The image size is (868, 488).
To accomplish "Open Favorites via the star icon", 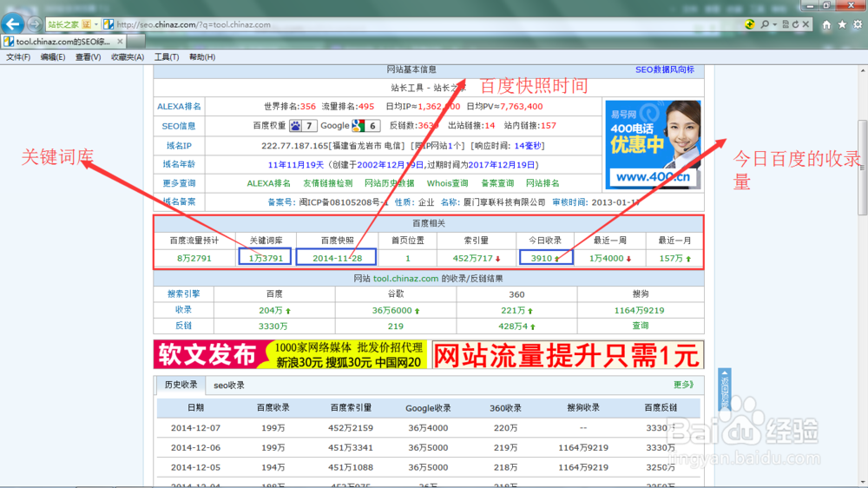I will point(842,24).
